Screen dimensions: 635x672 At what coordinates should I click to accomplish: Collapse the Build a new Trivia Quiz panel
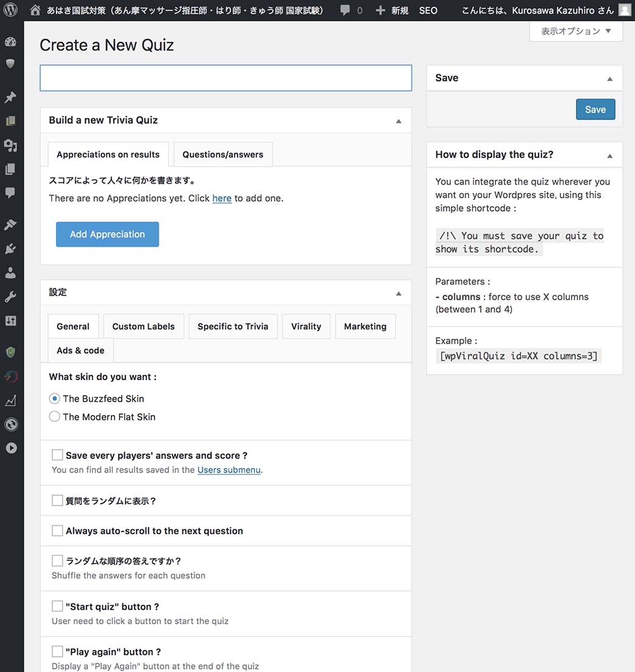(x=399, y=121)
